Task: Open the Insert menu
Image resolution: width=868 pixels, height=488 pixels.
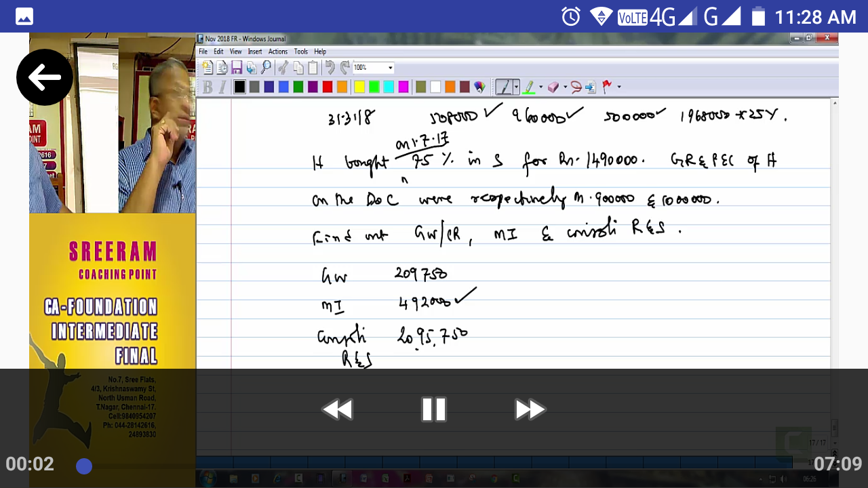Action: click(255, 52)
